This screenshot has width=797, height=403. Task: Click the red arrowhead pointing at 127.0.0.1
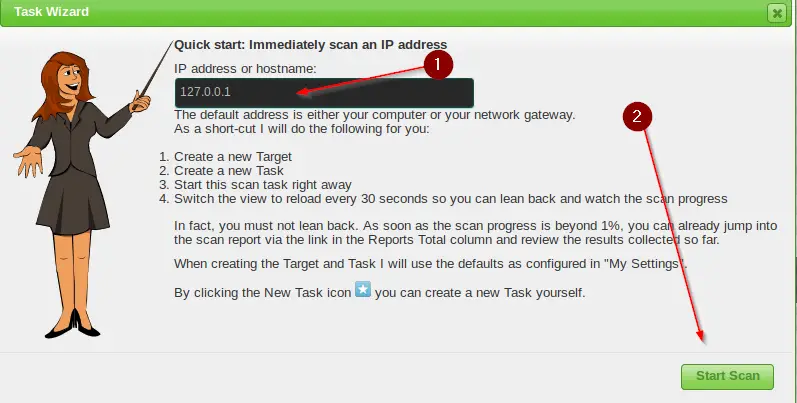pos(303,91)
